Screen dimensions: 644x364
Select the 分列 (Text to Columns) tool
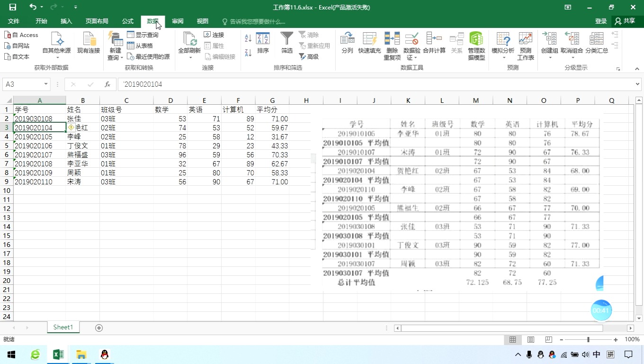click(x=347, y=45)
